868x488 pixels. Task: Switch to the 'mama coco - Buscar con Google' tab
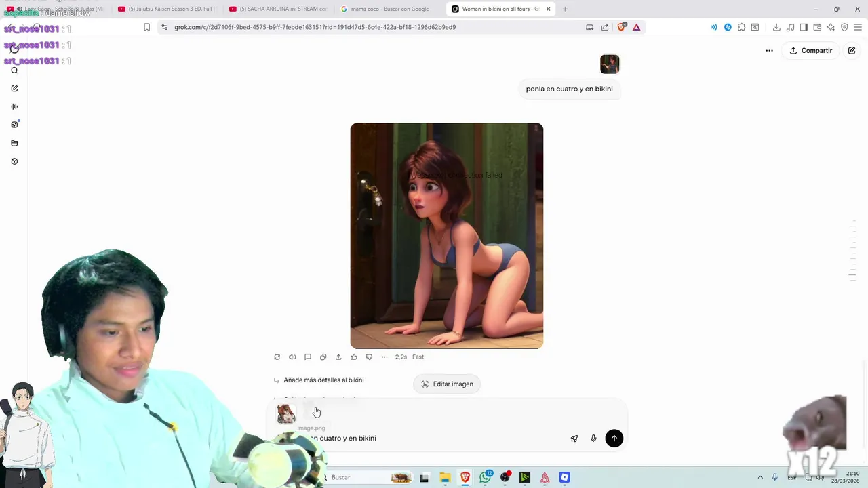click(x=389, y=9)
